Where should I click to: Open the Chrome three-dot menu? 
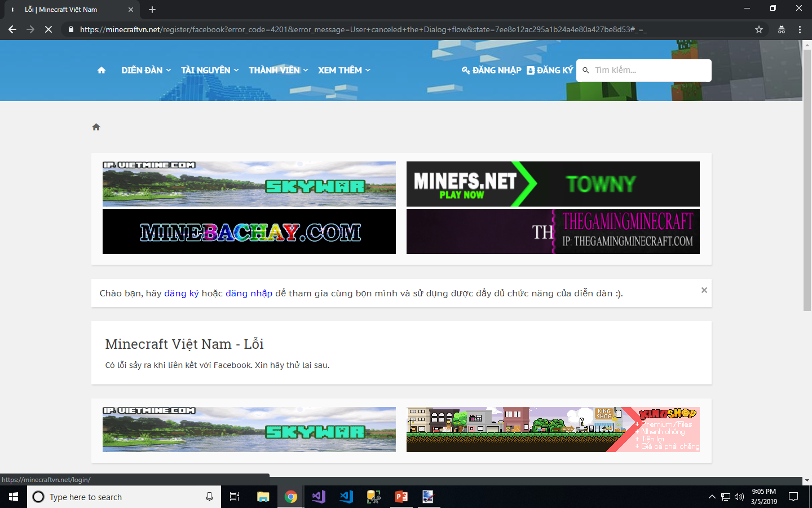pyautogui.click(x=800, y=29)
